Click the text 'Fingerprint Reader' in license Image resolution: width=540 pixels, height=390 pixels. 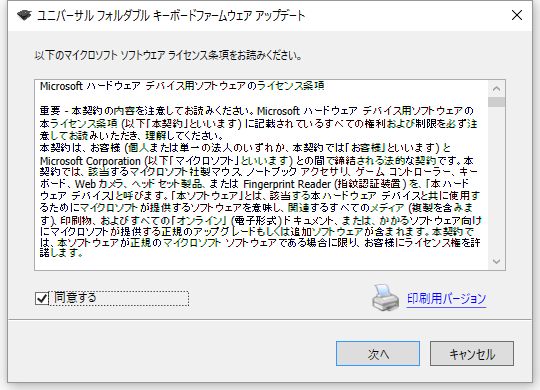(287, 183)
